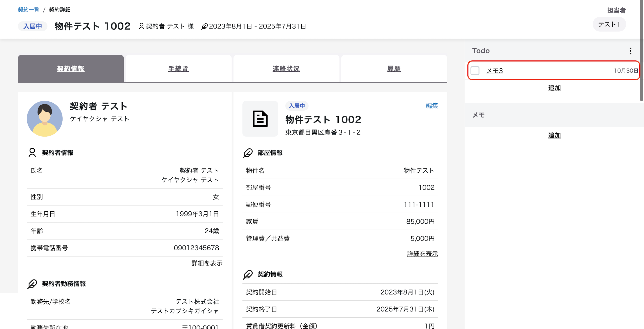Click the todo due date 10月30日

626,71
